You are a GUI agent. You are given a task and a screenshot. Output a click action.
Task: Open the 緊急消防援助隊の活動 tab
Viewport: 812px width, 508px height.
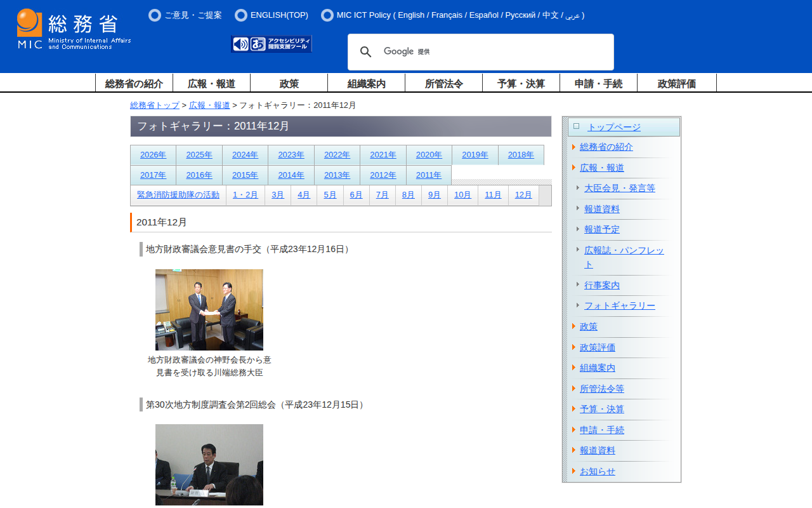click(178, 195)
